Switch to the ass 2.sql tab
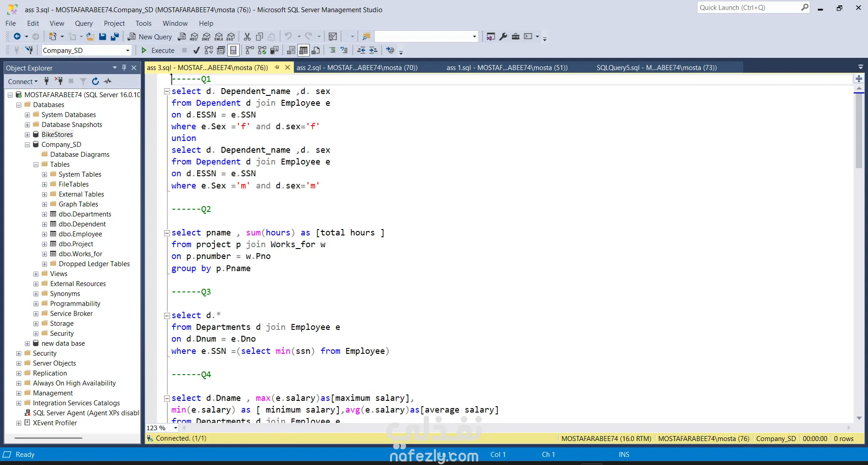The height and width of the screenshot is (465, 868). (357, 68)
